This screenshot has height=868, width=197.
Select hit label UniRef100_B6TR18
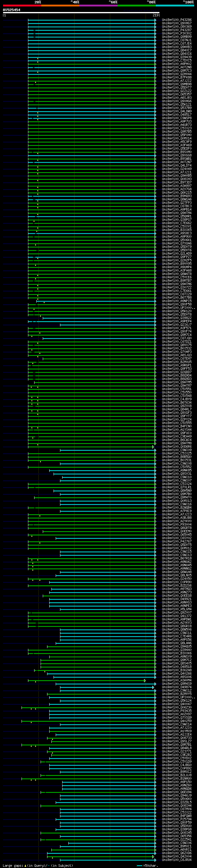tap(177, 558)
